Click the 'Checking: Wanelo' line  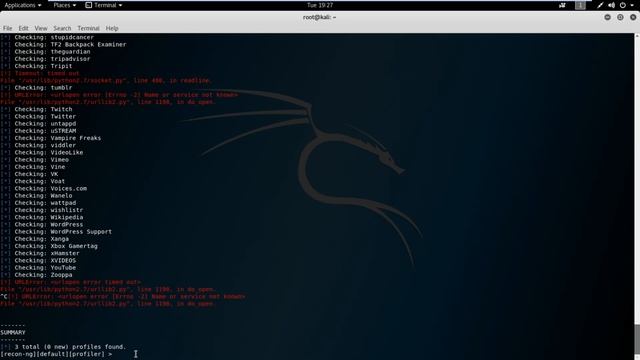click(x=36, y=196)
